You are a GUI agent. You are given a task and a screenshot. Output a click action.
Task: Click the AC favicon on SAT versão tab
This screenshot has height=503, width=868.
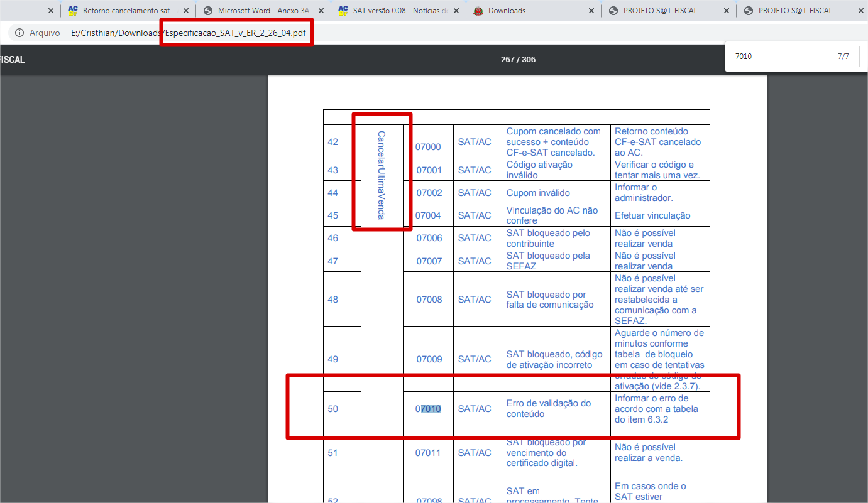pos(343,11)
